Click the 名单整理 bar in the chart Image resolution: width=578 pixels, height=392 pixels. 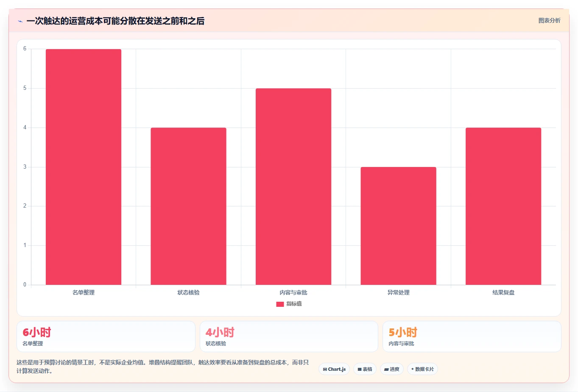point(84,167)
